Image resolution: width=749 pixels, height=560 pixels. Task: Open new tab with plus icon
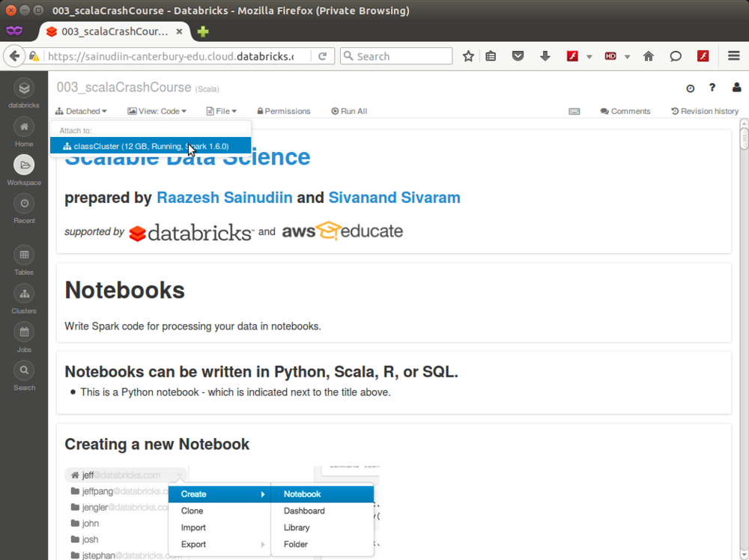(x=203, y=31)
